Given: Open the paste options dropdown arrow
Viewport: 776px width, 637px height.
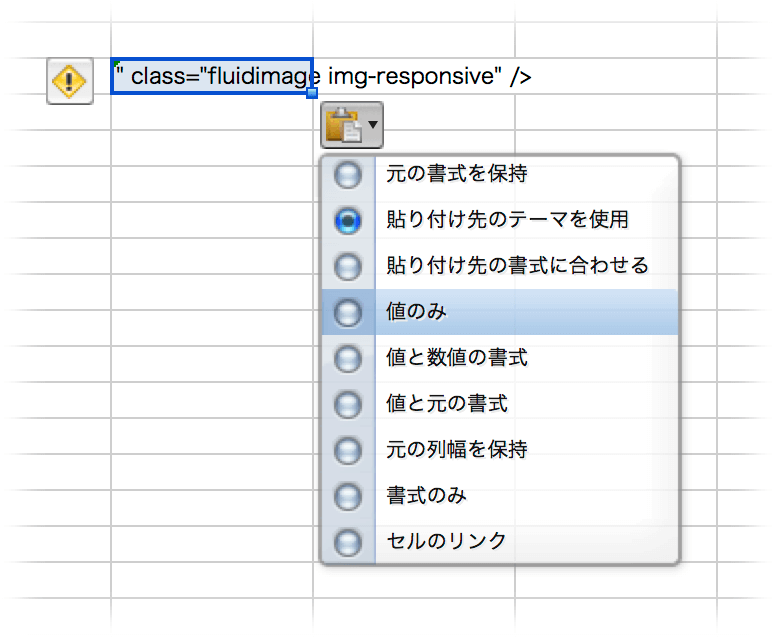Looking at the screenshot, I should coord(373,126).
